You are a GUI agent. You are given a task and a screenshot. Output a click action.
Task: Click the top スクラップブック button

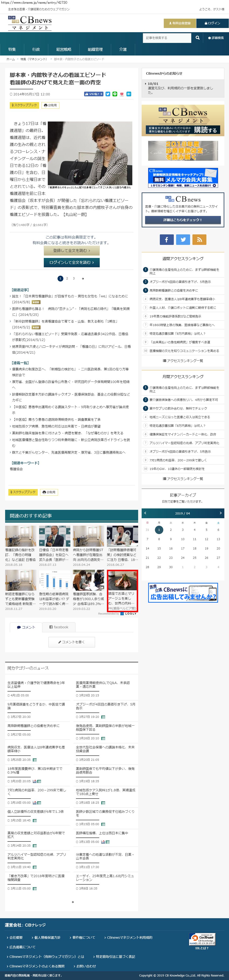pos(24,105)
